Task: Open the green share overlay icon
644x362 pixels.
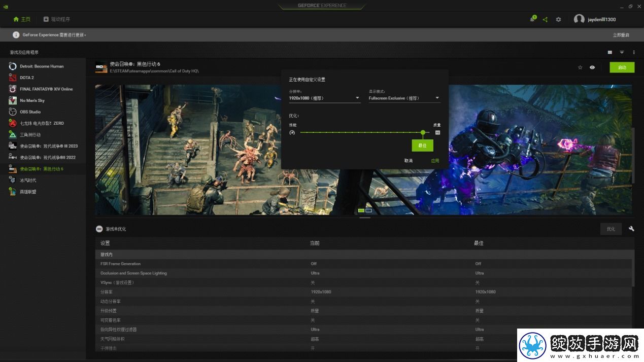Action: 545,19
